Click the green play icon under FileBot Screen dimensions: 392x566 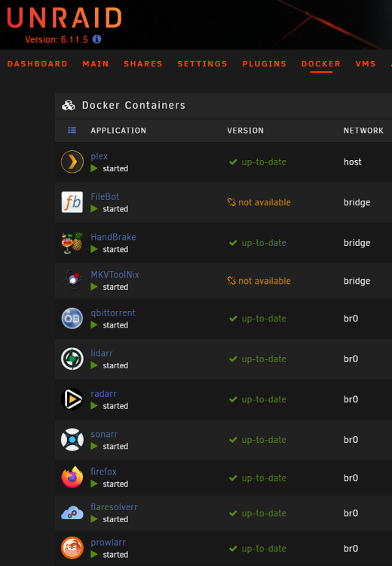pos(94,209)
